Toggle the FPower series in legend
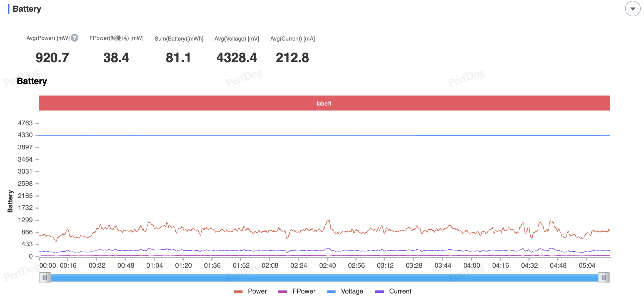The height and width of the screenshot is (296, 644). click(x=296, y=291)
